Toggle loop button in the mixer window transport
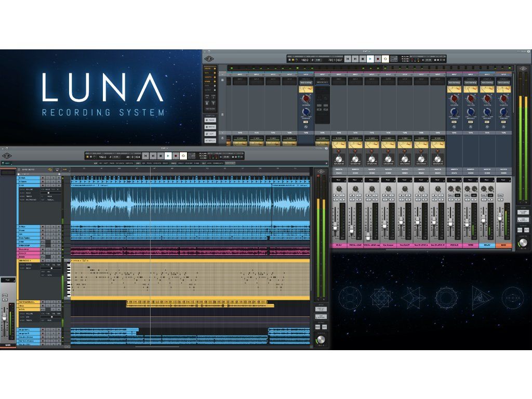The width and height of the screenshot is (532, 399). click(385, 59)
